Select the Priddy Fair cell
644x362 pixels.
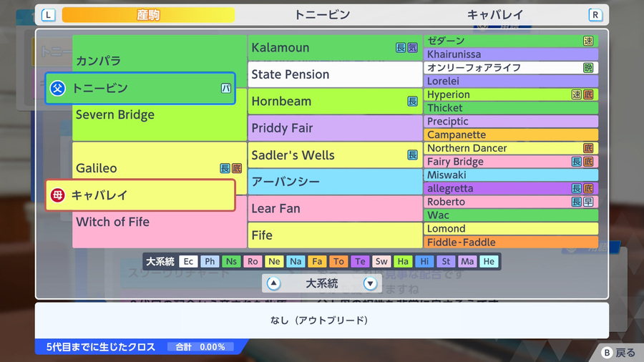click(335, 128)
